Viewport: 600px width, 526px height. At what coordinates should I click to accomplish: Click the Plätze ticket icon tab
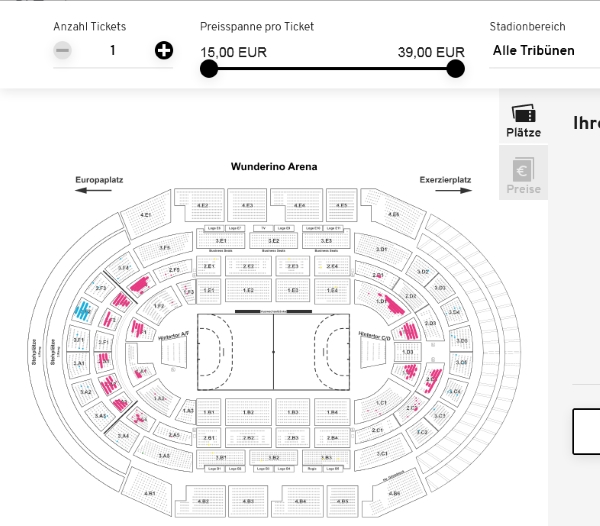[523, 121]
